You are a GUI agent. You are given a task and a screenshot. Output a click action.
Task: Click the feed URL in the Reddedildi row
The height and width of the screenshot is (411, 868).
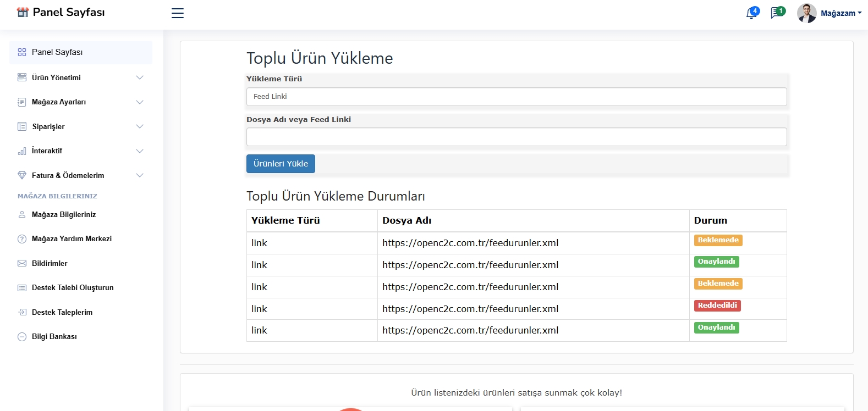tap(470, 309)
